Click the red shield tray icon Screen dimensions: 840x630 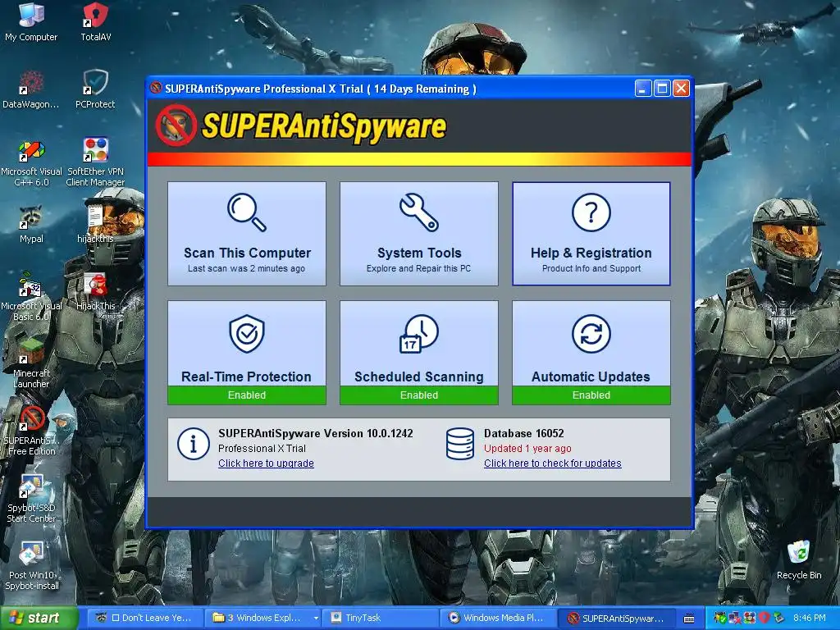tap(765, 618)
